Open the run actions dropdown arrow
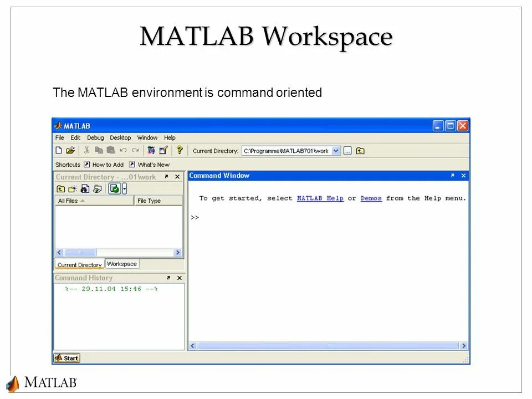The height and width of the screenshot is (399, 532). pos(124,188)
